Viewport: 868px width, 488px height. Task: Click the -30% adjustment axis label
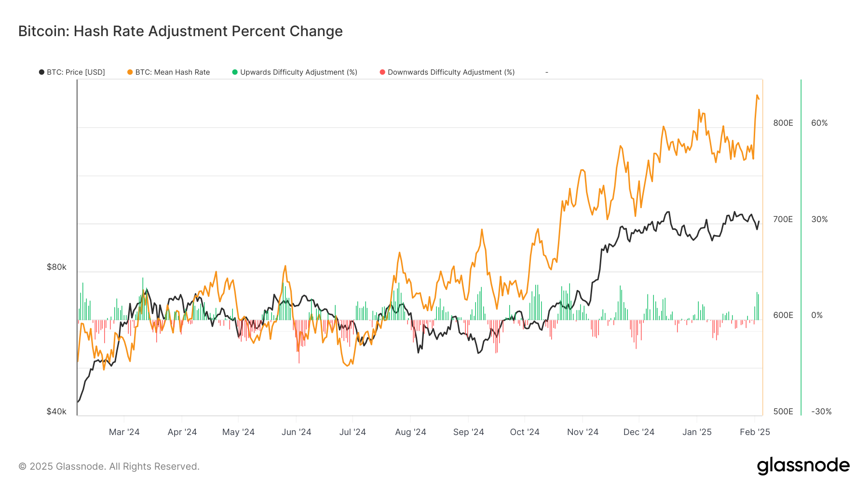click(821, 411)
